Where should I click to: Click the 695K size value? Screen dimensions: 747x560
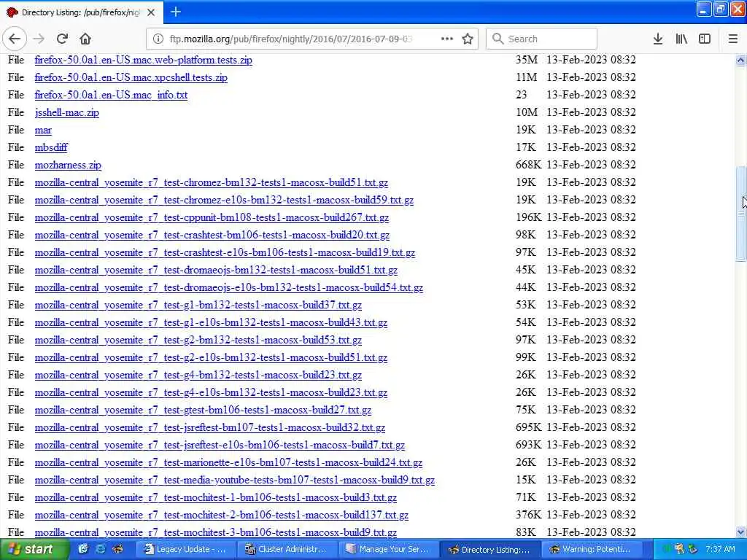coord(528,427)
